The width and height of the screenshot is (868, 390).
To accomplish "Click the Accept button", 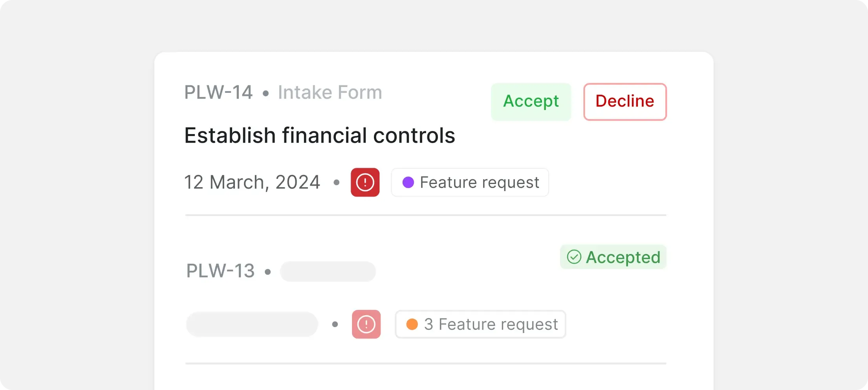I will (531, 101).
